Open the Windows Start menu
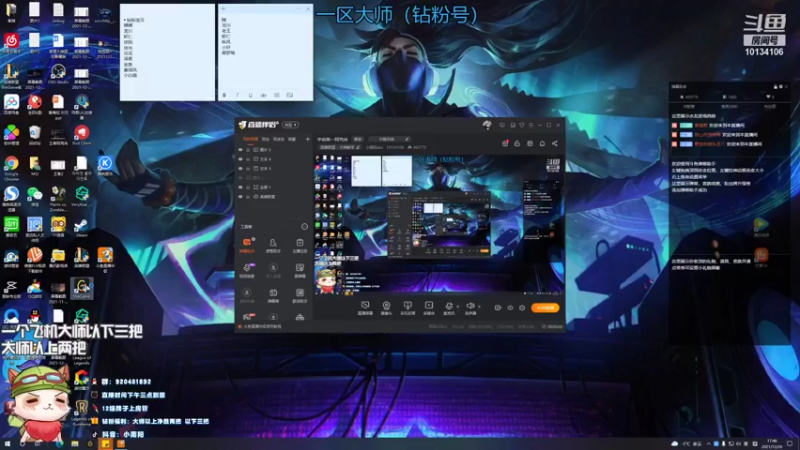This screenshot has width=800, height=450. tap(7, 444)
